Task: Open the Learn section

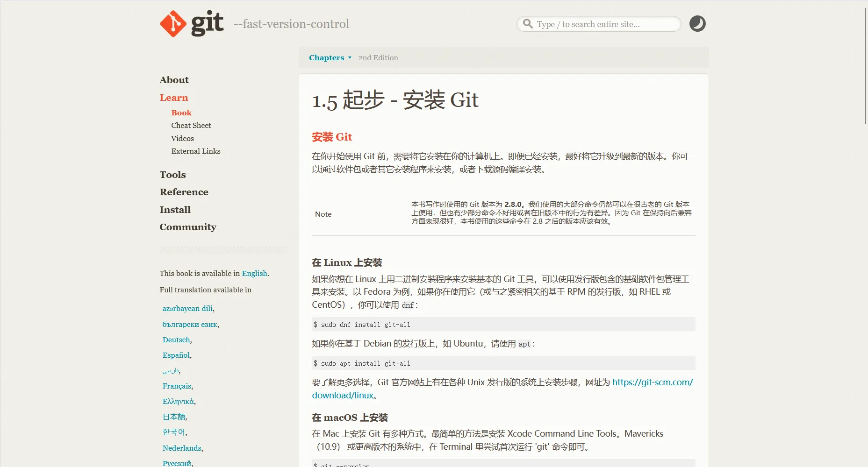Action: (173, 98)
